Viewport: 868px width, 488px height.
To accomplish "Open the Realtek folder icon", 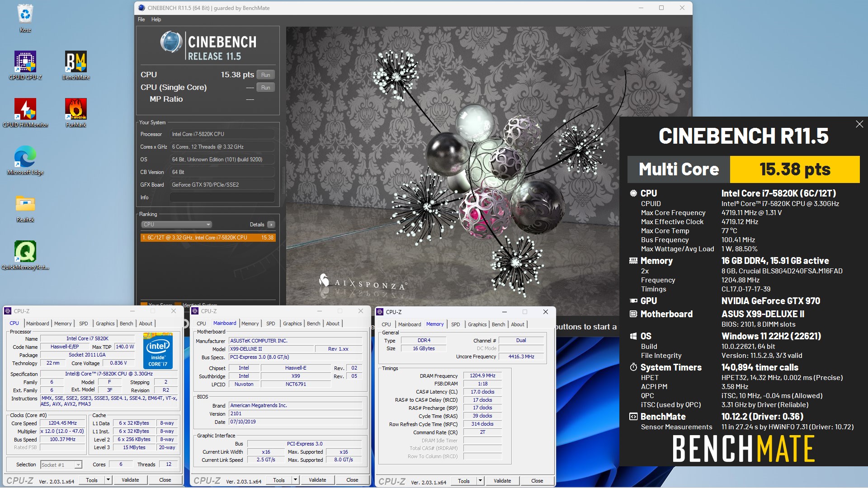I will (x=25, y=208).
